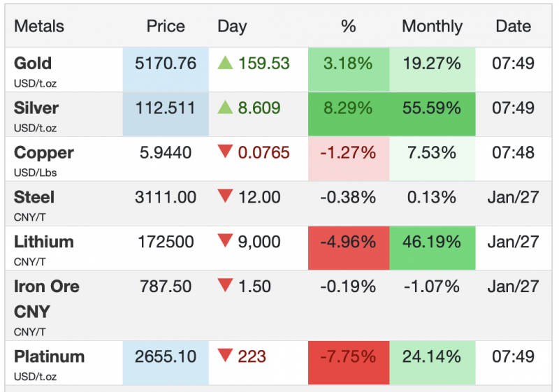Click the green up arrow in Silver row

click(x=224, y=108)
